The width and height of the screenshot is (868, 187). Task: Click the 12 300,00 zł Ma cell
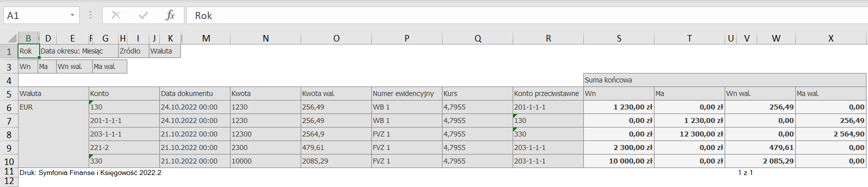pos(690,134)
